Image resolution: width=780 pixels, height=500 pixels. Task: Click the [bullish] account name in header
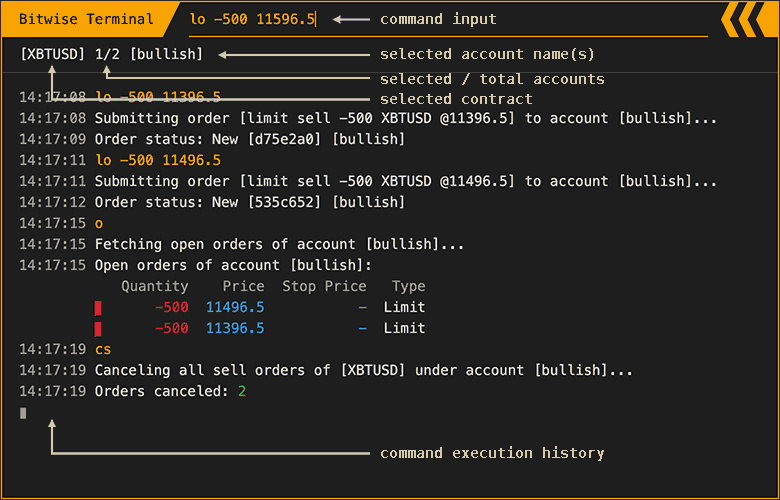click(x=167, y=54)
